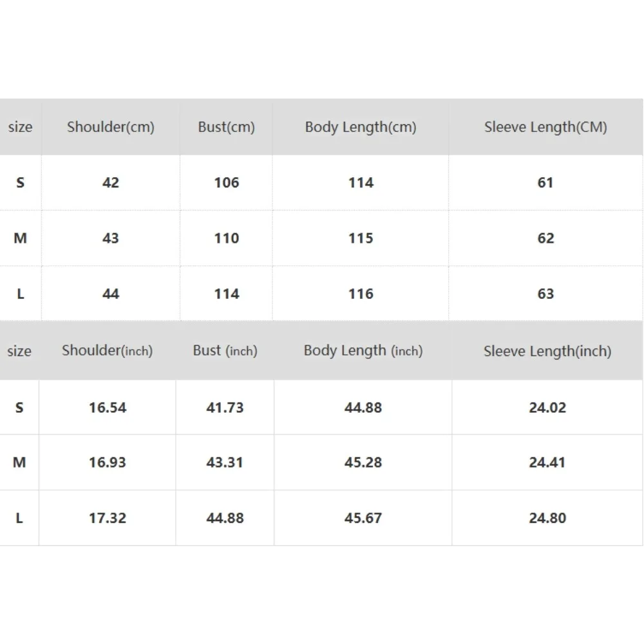Click the Bust (inch) header cell
The height and width of the screenshot is (644, 644).
click(x=225, y=351)
